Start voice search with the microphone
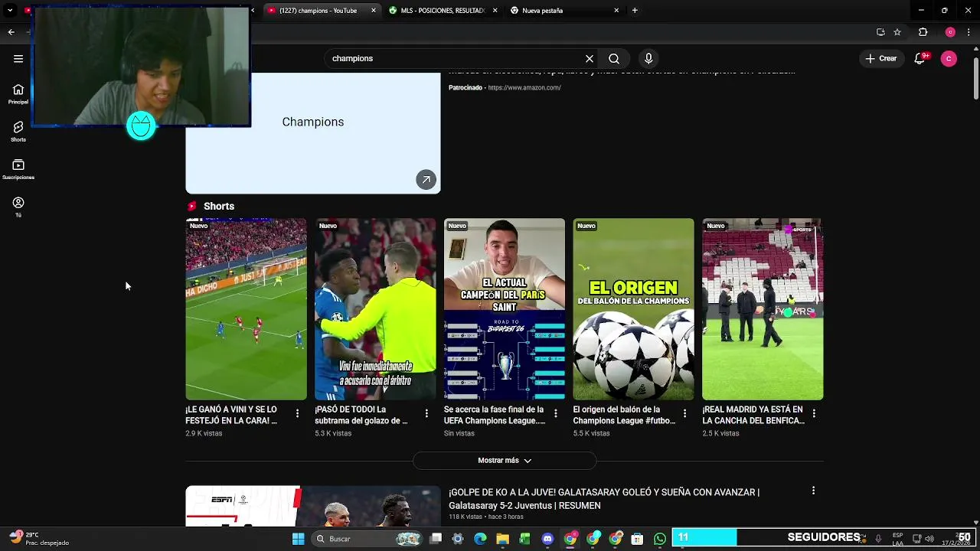Image resolution: width=980 pixels, height=551 pixels. pyautogui.click(x=648, y=58)
